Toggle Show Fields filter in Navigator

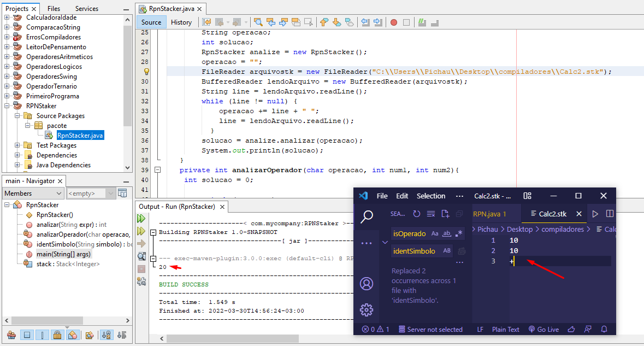click(27, 335)
